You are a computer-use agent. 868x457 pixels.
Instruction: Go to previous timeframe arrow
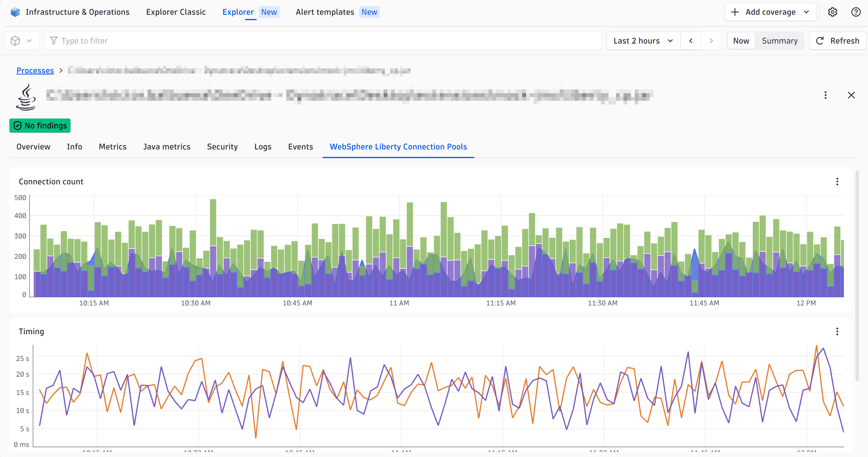click(691, 41)
